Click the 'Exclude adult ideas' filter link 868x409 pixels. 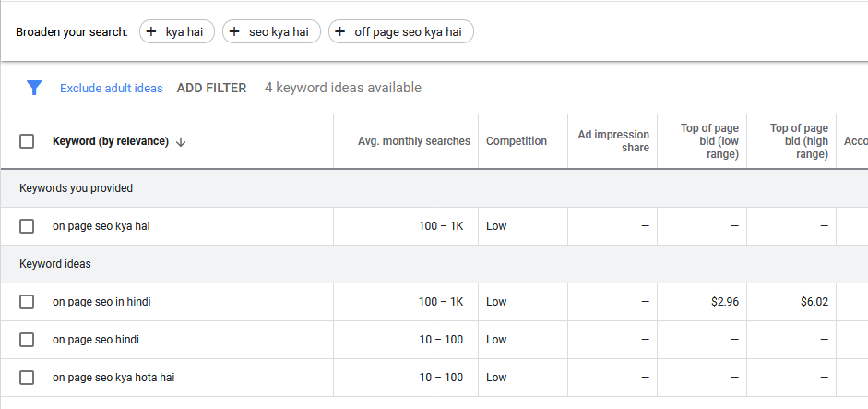click(111, 89)
